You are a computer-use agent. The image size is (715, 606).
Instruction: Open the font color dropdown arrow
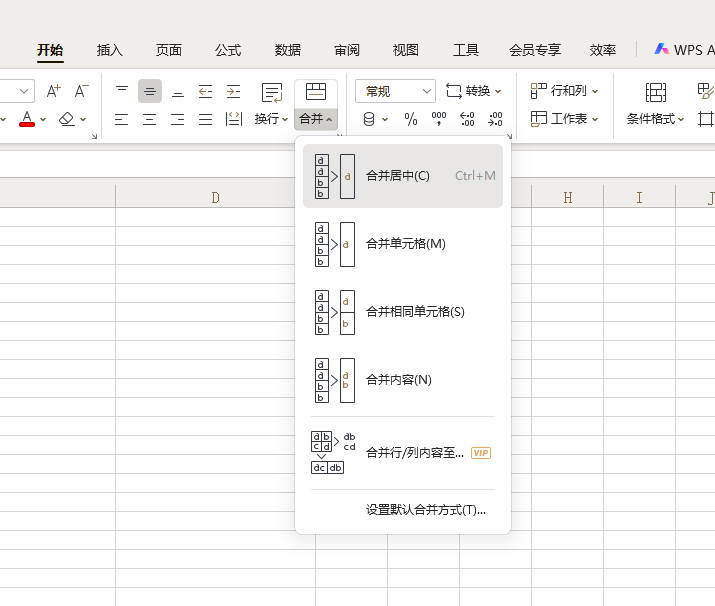pyautogui.click(x=43, y=119)
